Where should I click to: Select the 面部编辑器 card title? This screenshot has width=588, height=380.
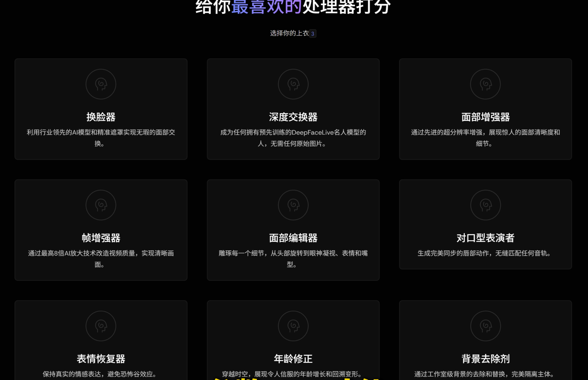(293, 238)
